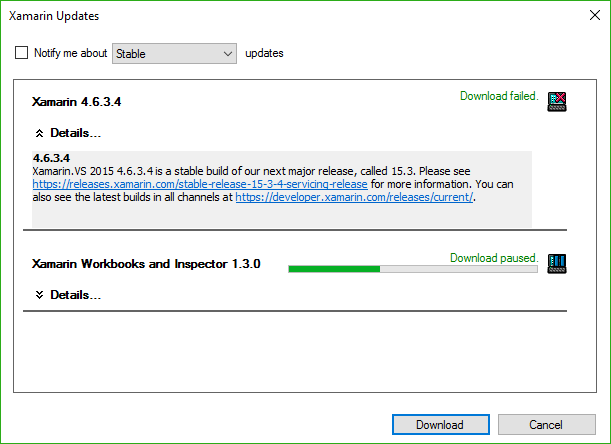Close the Xamarin Updates dialog
Image resolution: width=611 pixels, height=444 pixels.
(595, 15)
